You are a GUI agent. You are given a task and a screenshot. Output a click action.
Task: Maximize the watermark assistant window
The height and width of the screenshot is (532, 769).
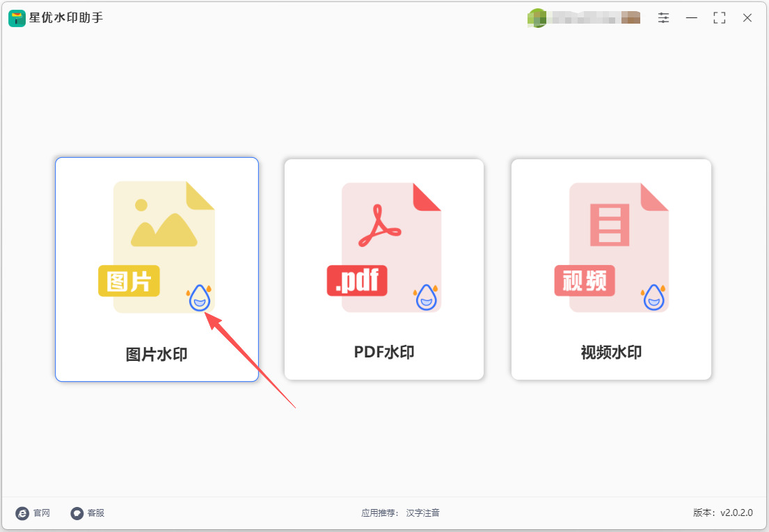[720, 18]
